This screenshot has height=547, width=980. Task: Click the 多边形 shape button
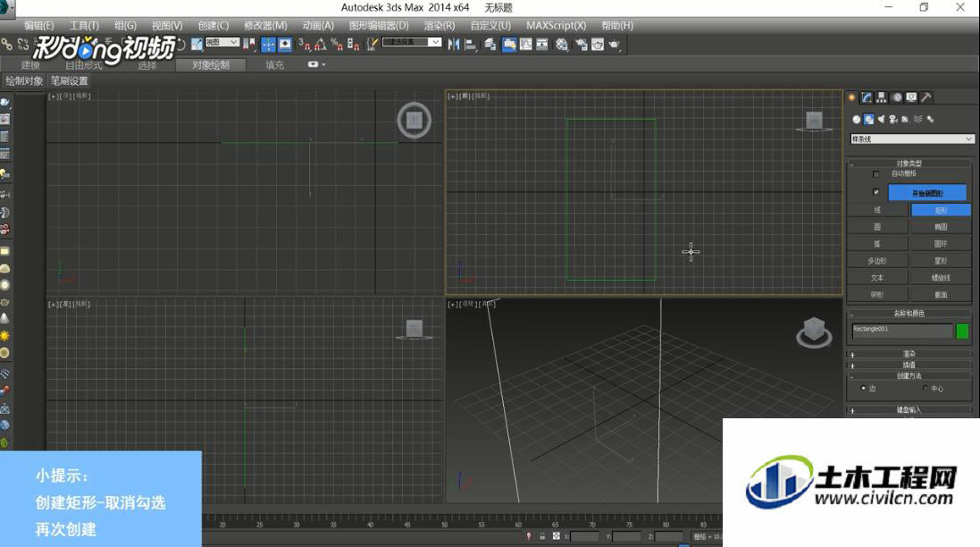click(x=877, y=261)
